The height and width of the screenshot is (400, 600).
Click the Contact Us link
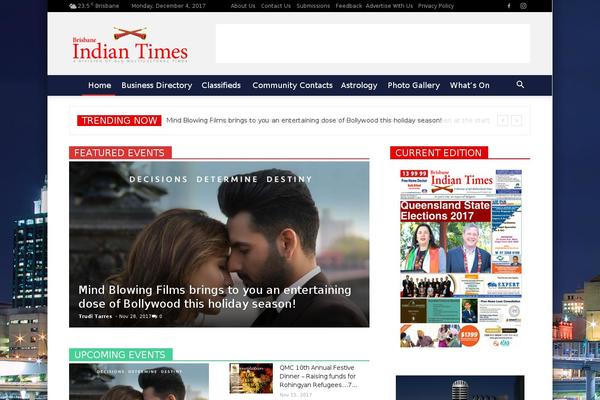pyautogui.click(x=276, y=6)
